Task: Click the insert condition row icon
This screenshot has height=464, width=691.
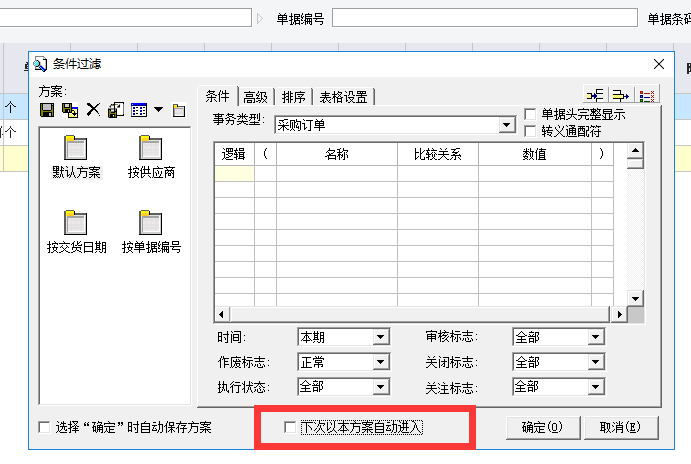Action: [x=595, y=96]
